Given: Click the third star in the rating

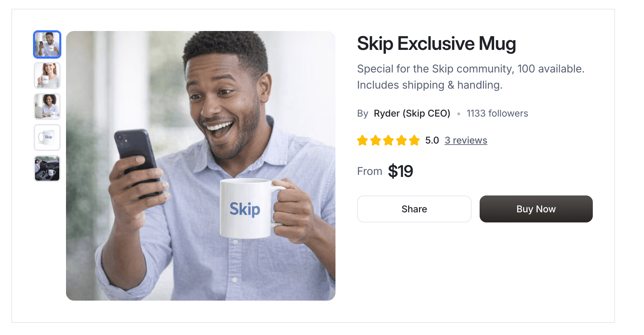Looking at the screenshot, I should [x=388, y=141].
